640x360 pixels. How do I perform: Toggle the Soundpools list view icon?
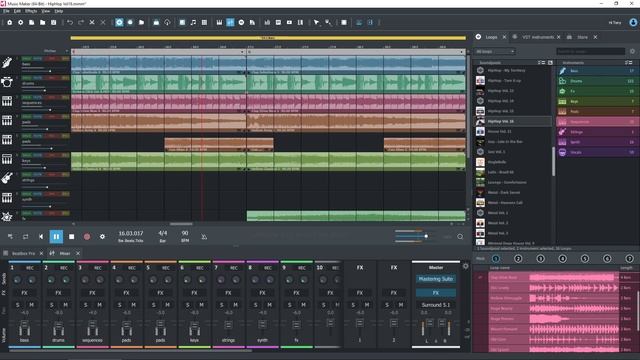(541, 62)
